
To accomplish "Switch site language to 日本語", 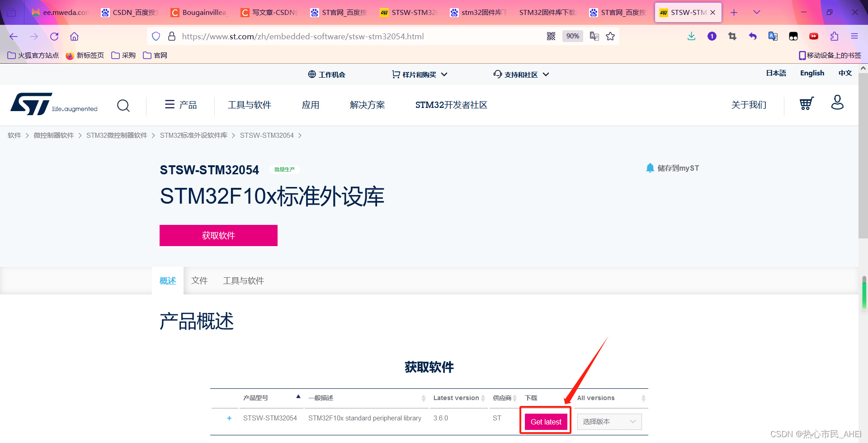I will click(776, 73).
